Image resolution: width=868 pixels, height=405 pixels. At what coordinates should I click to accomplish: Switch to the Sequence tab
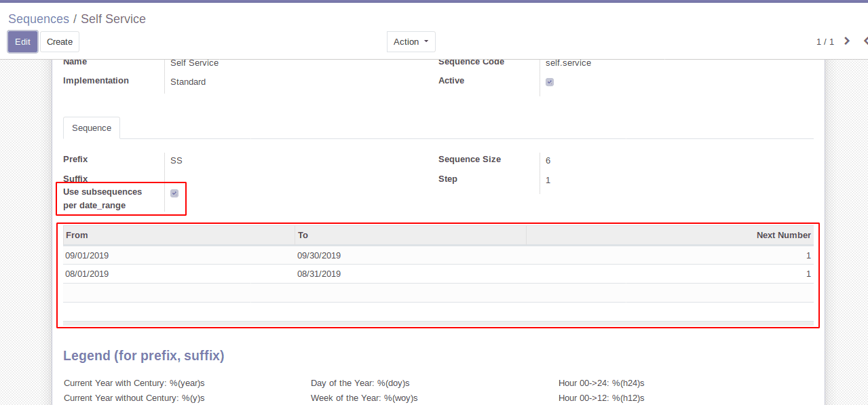[92, 128]
